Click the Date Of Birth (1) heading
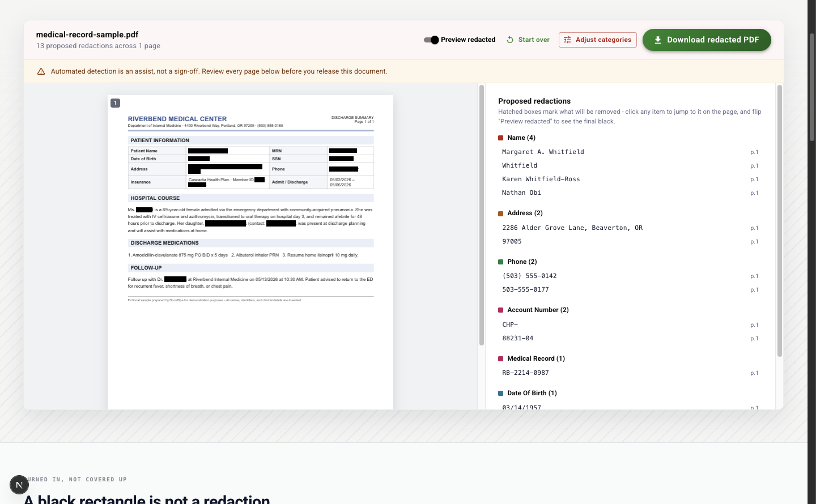 click(x=532, y=393)
